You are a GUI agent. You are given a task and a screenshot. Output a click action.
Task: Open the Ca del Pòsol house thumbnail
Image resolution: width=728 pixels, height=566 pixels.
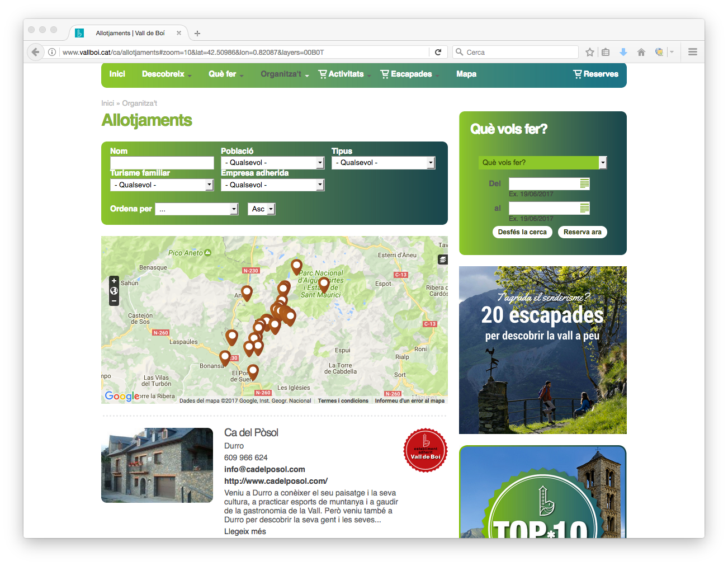[157, 465]
